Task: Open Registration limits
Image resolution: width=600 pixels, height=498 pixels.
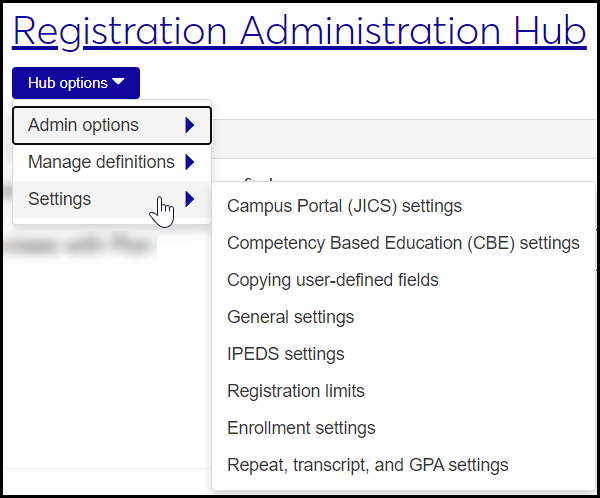Action: pyautogui.click(x=296, y=391)
